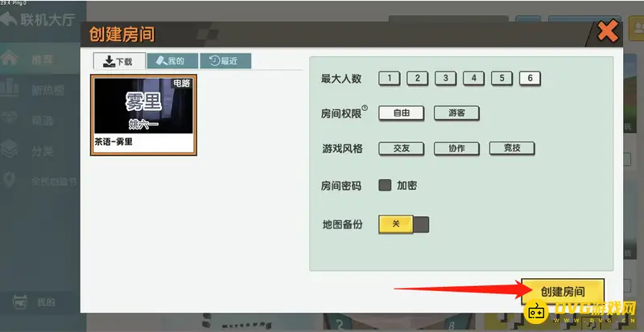Open the 下载 tab

pos(119,61)
